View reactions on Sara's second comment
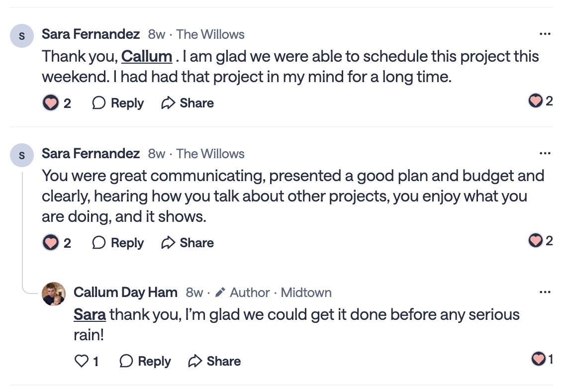This screenshot has width=569, height=392. tap(540, 241)
